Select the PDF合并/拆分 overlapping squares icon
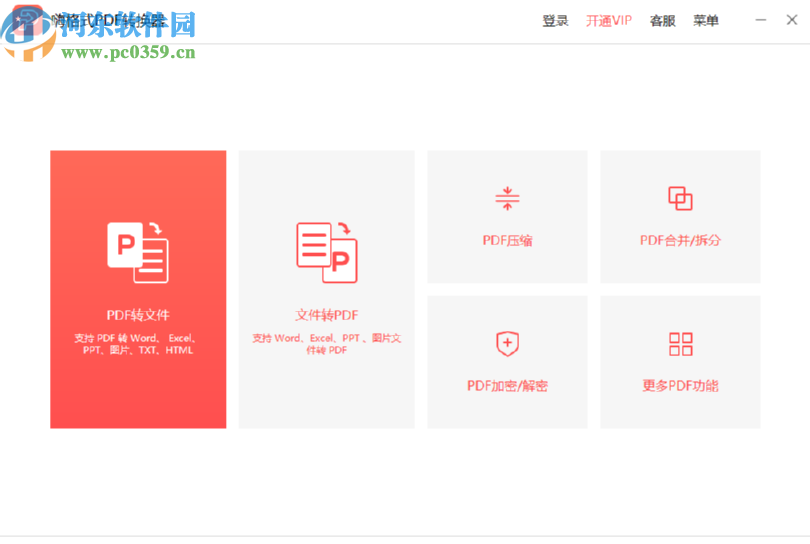Screen dimensions: 810x544 [680, 198]
